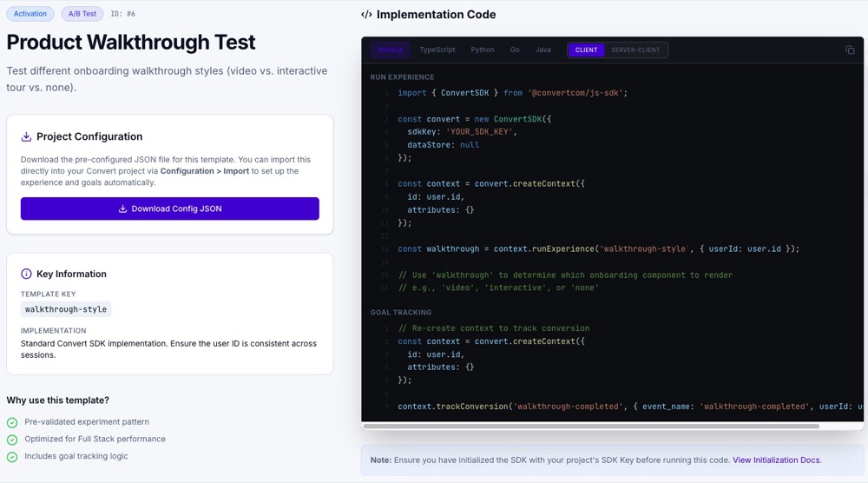Show the Python code example
Viewport: 868px width, 483px height.
483,50
